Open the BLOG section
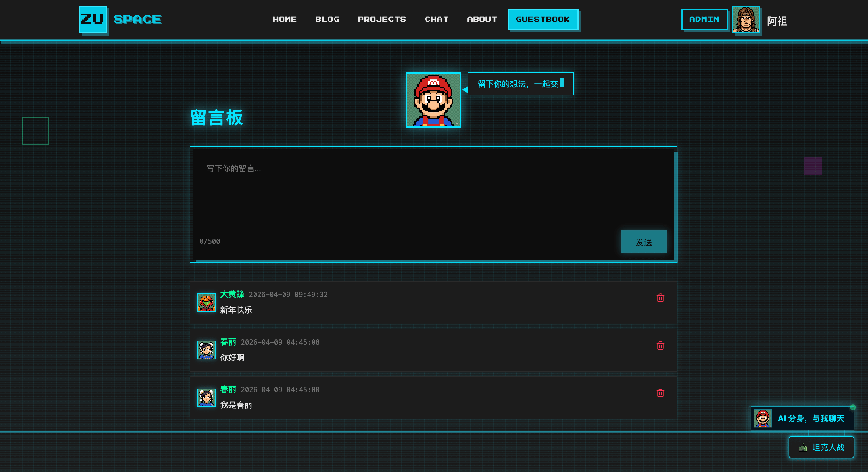 pos(327,19)
